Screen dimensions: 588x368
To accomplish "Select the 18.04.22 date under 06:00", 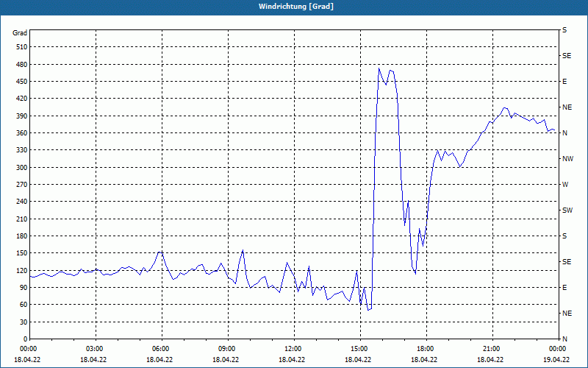I will 159,359.
